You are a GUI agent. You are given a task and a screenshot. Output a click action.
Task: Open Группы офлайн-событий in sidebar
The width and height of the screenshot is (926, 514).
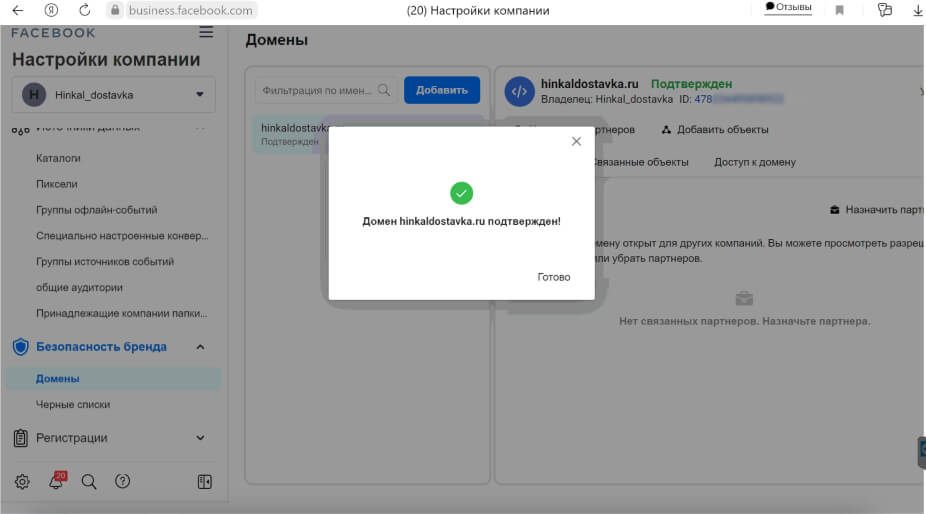[x=96, y=210]
